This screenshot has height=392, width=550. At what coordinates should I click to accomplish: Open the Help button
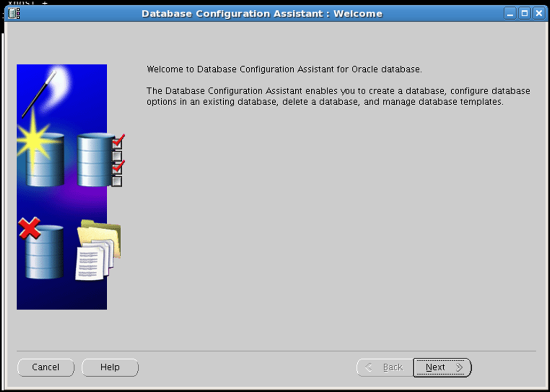pyautogui.click(x=110, y=367)
